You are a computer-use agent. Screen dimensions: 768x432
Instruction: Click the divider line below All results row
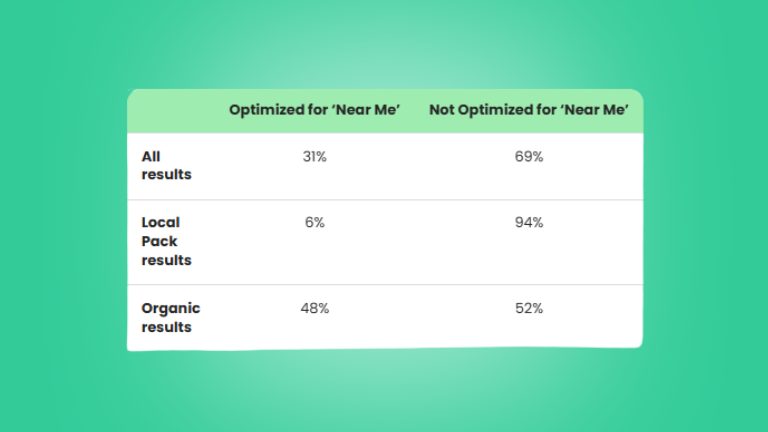tap(385, 200)
